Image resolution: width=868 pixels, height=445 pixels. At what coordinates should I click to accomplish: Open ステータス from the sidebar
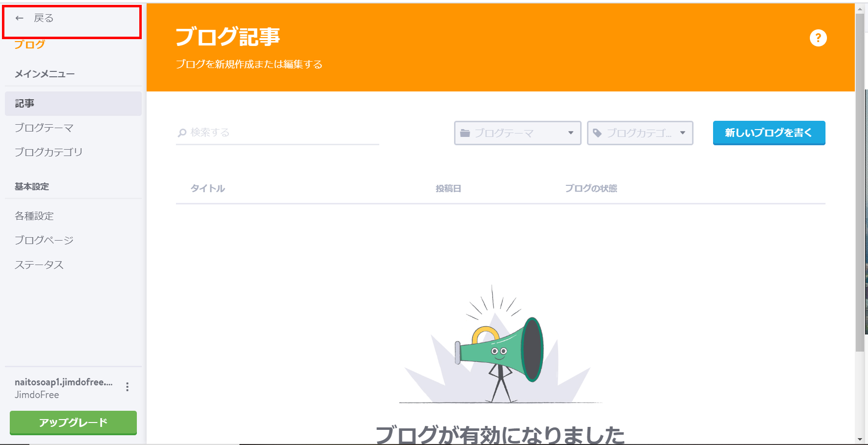click(x=39, y=265)
